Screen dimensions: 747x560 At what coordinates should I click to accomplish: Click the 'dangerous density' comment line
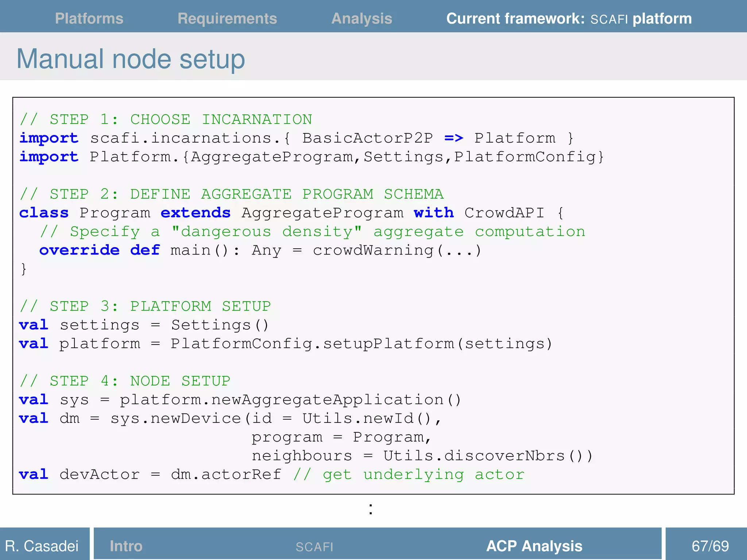click(x=313, y=232)
